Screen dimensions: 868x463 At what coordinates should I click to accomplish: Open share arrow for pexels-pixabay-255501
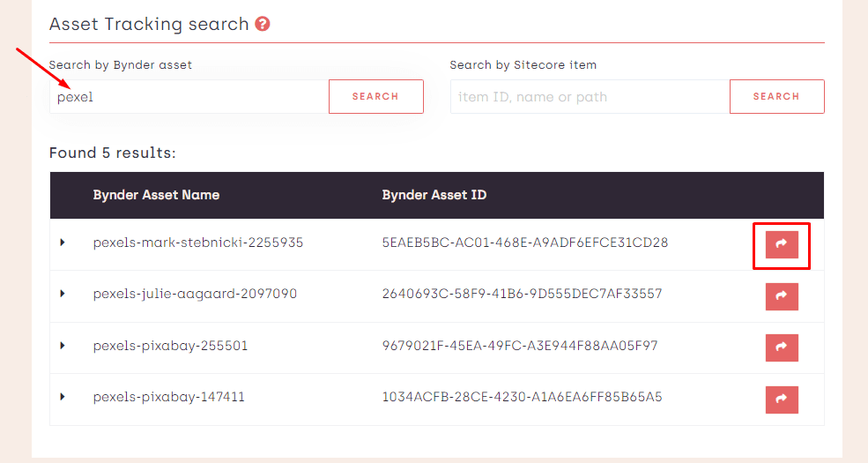tap(782, 347)
